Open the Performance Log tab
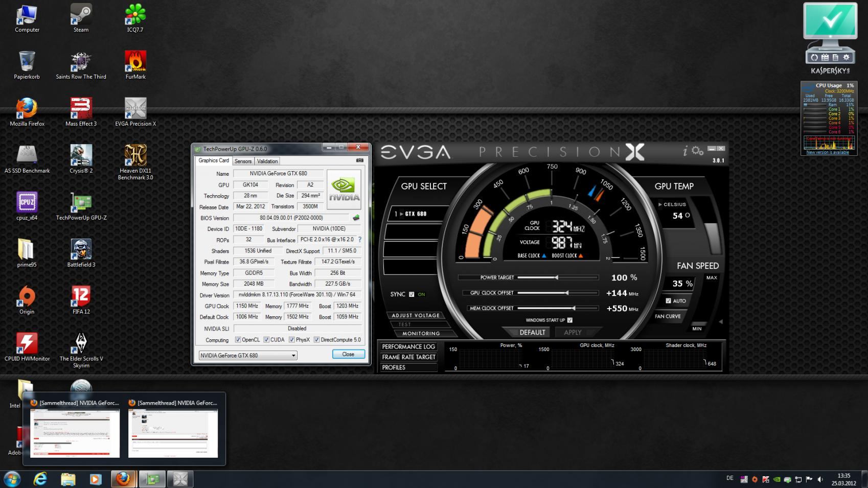868x488 pixels. 408,346
